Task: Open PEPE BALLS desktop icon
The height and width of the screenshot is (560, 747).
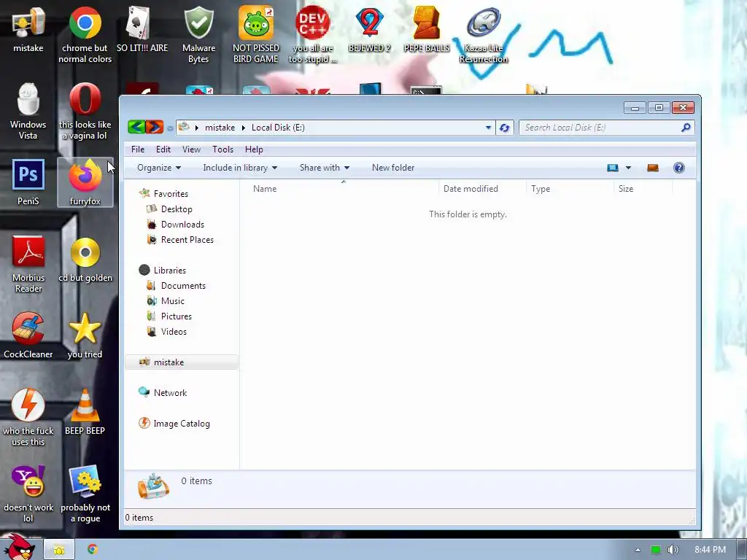Action: [x=426, y=29]
